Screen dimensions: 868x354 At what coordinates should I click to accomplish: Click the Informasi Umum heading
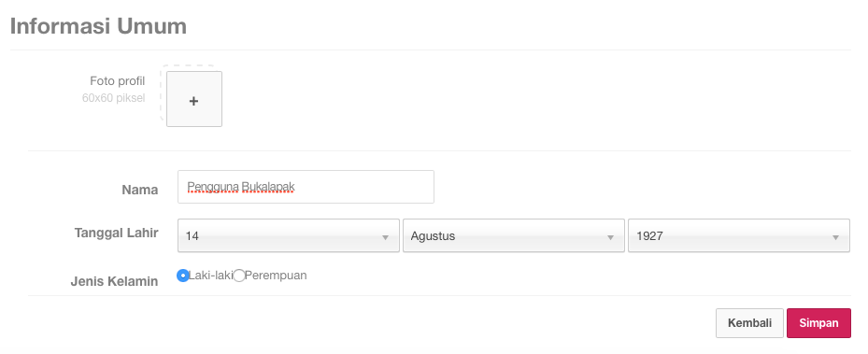(98, 26)
